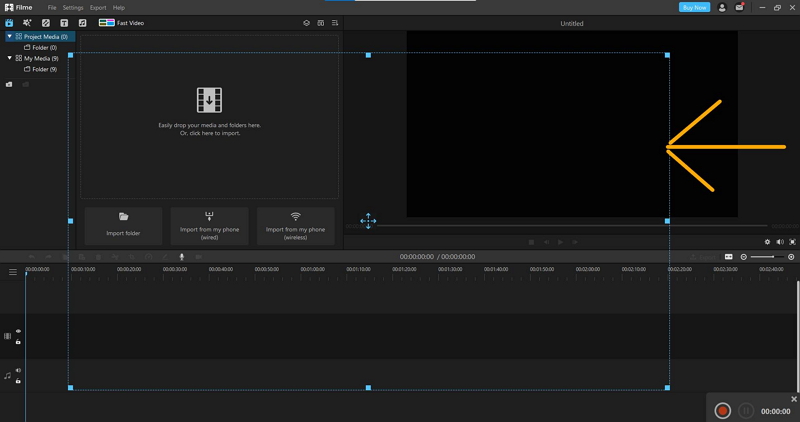The width and height of the screenshot is (800, 422).
Task: Click the undo icon in timeline toolbar
Action: tap(32, 257)
